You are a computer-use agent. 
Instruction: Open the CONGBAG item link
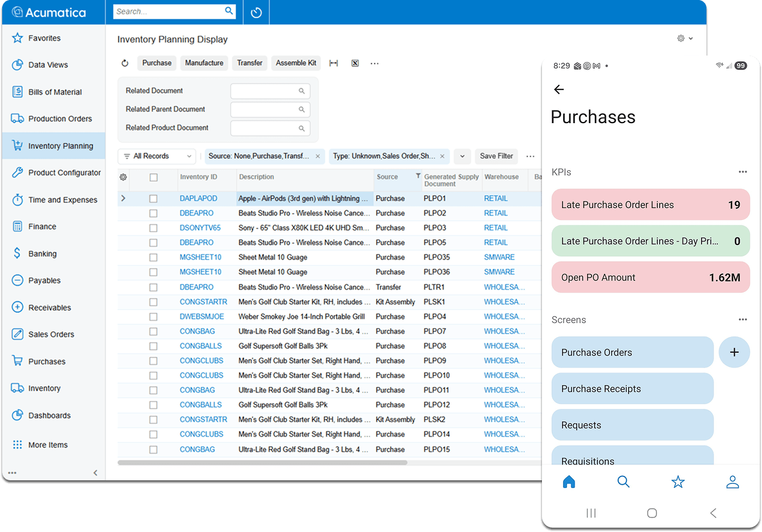tap(197, 331)
